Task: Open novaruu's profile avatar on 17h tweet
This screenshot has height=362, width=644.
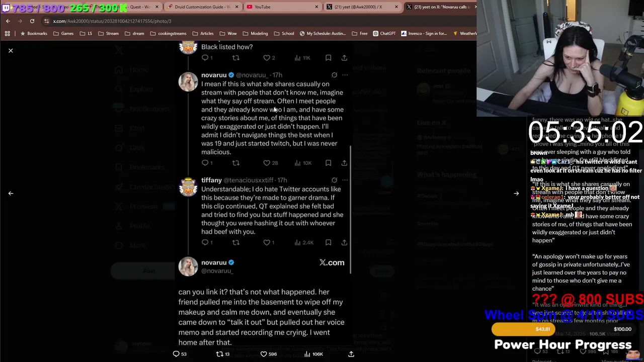Action: point(188,82)
